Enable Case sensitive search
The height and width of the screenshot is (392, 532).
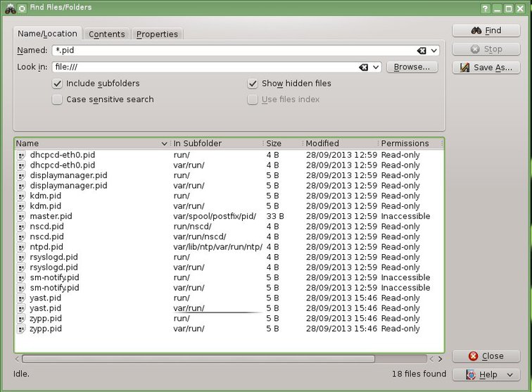(57, 99)
